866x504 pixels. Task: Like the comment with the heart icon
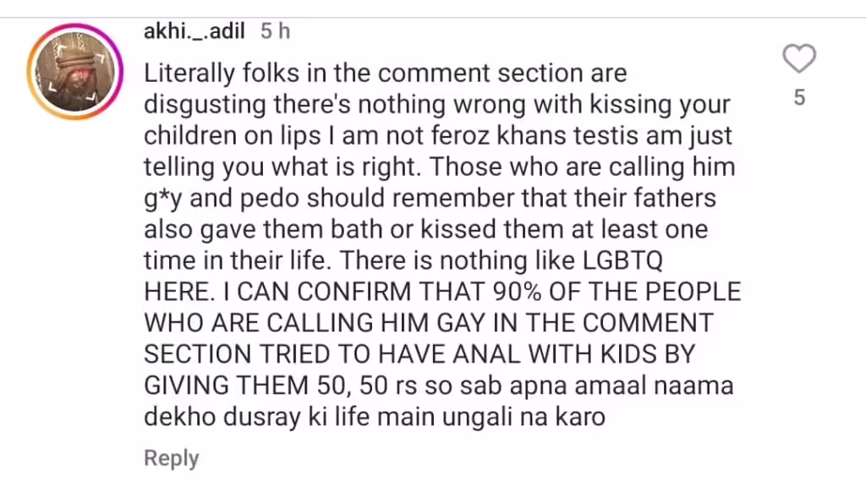(799, 58)
